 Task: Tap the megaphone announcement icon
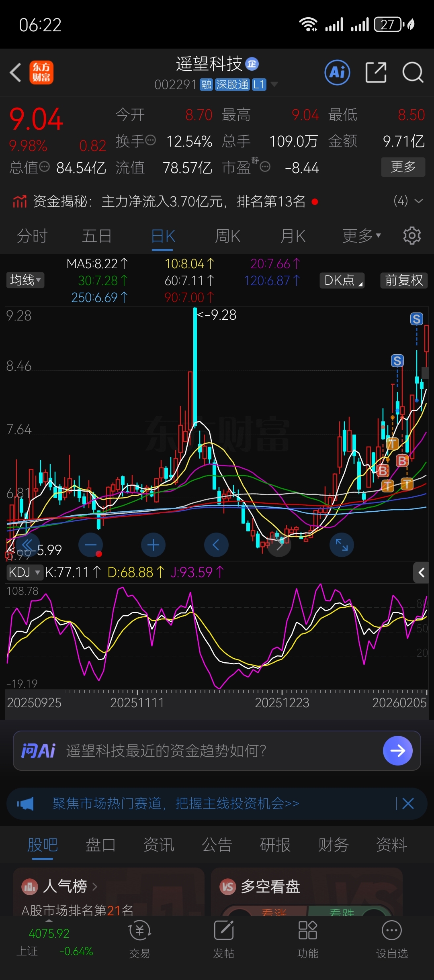click(25, 804)
